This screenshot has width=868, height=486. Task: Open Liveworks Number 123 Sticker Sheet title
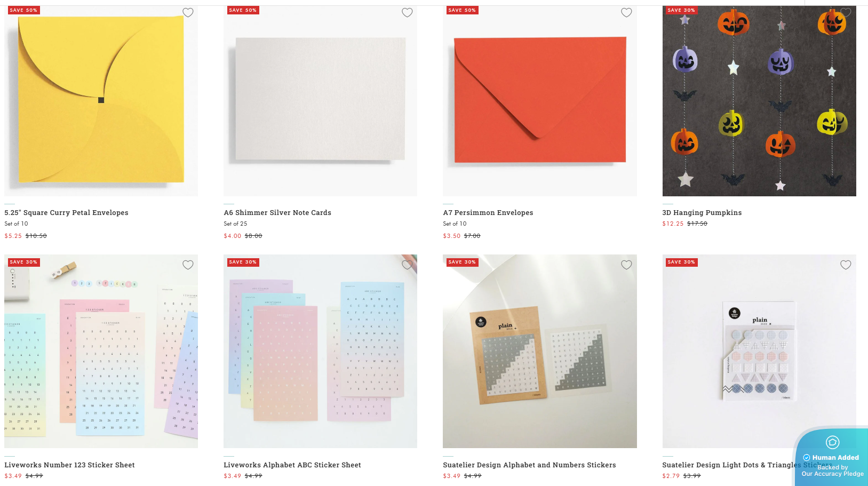point(69,465)
